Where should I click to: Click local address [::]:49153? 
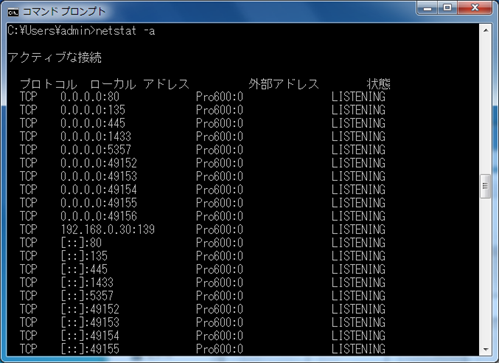click(x=90, y=322)
